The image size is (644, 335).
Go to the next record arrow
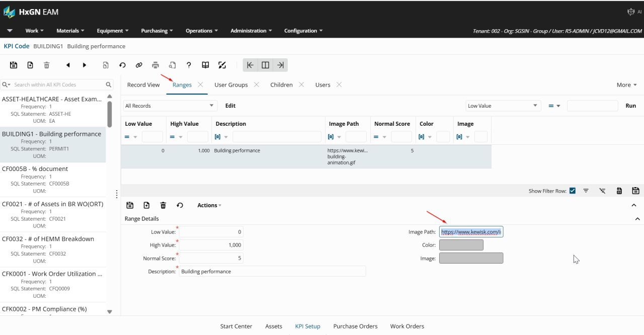tap(85, 65)
